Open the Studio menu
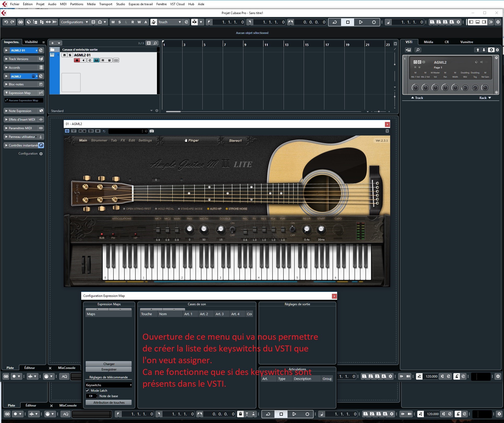The height and width of the screenshot is (423, 504). [x=120, y=4]
